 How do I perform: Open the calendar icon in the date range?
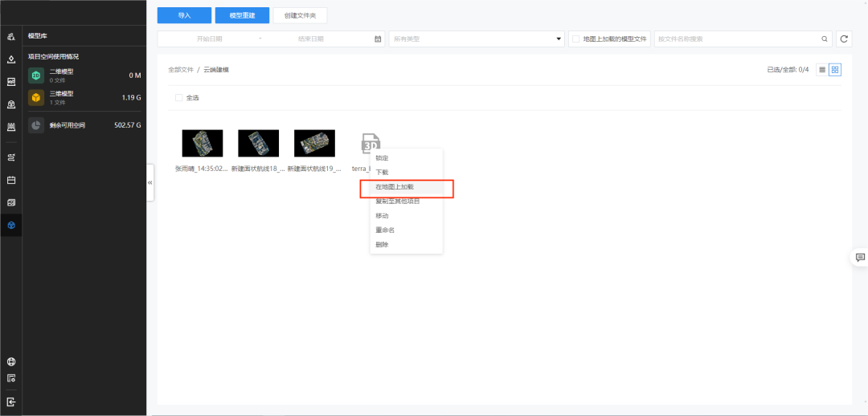pyautogui.click(x=378, y=39)
